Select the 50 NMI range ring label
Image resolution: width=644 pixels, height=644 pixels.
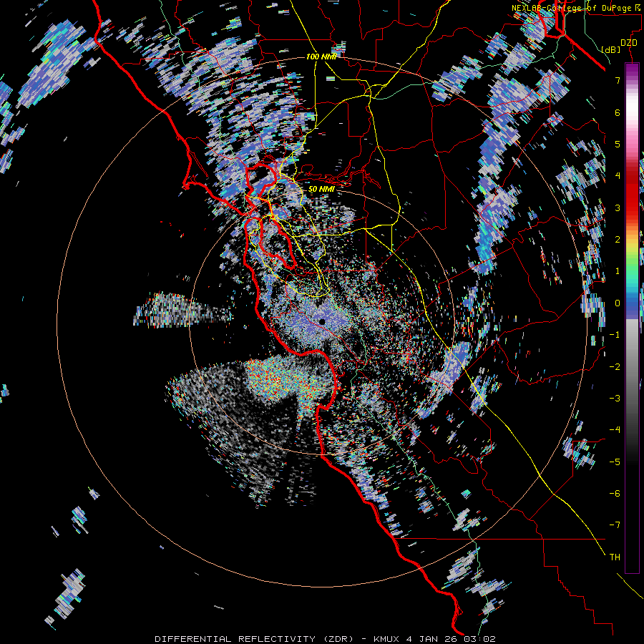321,190
